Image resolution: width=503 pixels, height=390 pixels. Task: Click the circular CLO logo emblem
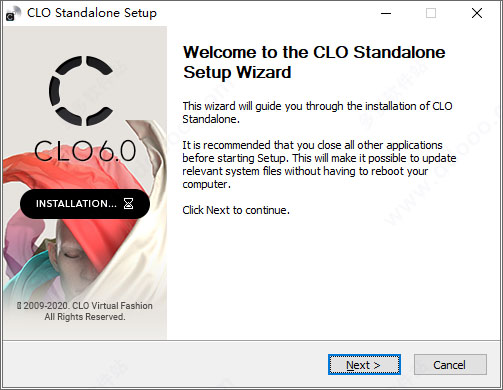pos(82,91)
